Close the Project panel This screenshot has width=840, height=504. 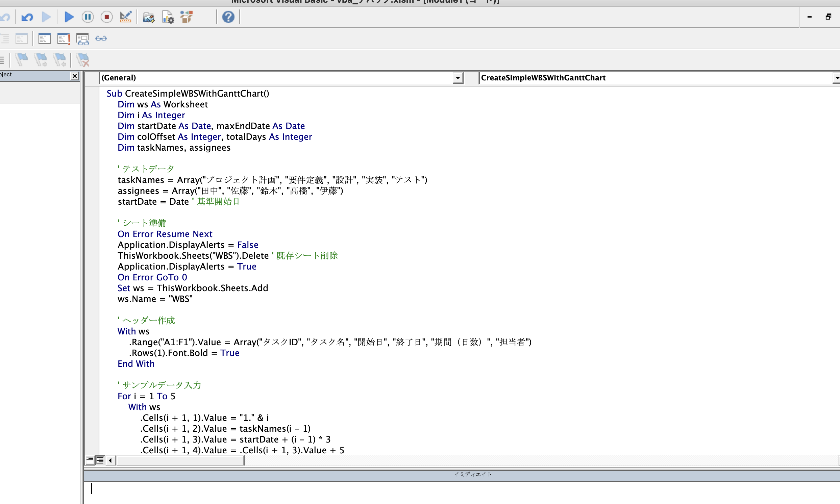tap(75, 76)
